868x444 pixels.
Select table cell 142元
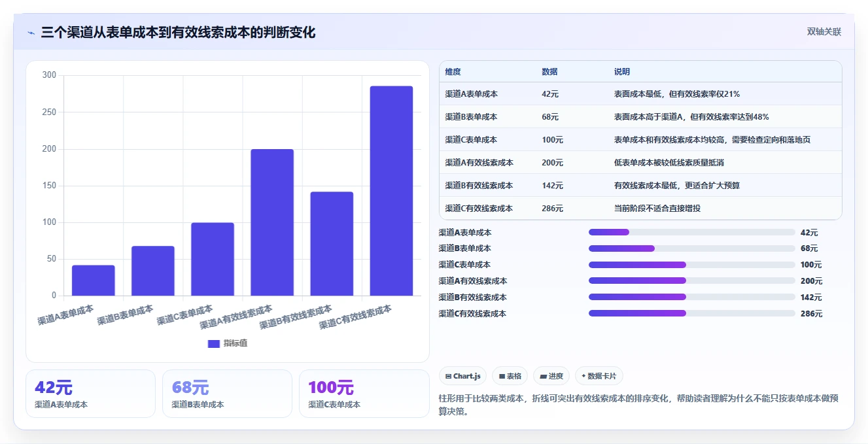[x=552, y=186]
